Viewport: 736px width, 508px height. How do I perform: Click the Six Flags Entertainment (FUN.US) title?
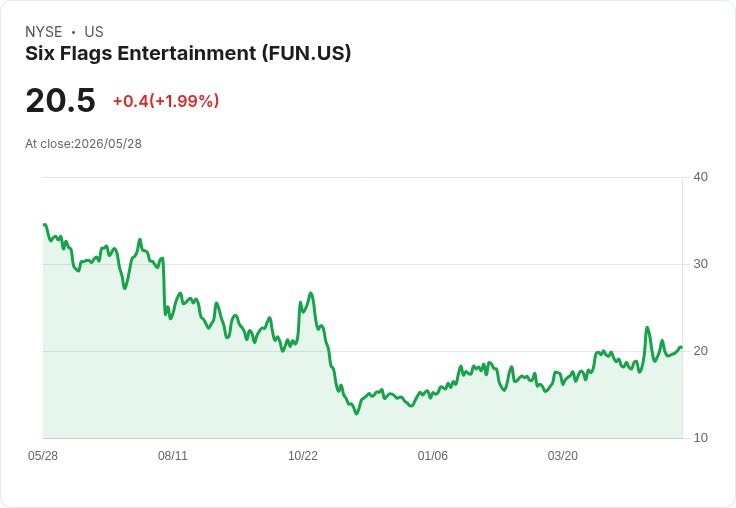coord(188,53)
